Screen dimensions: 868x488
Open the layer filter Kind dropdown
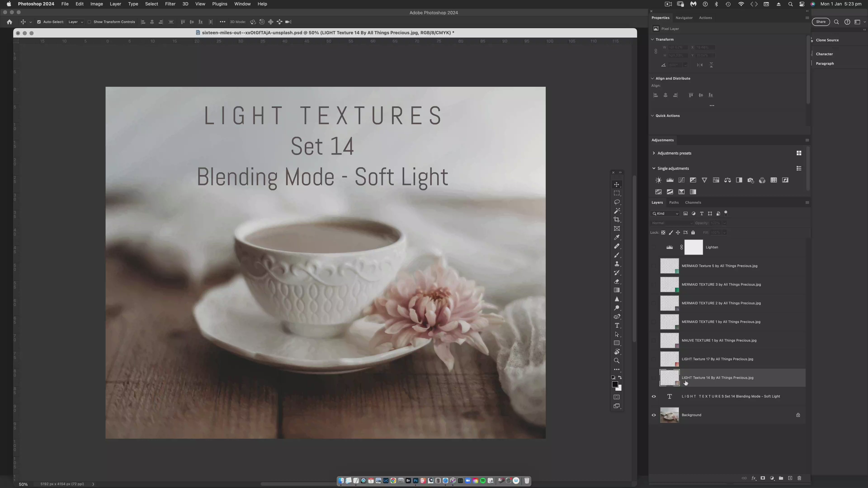tap(665, 213)
